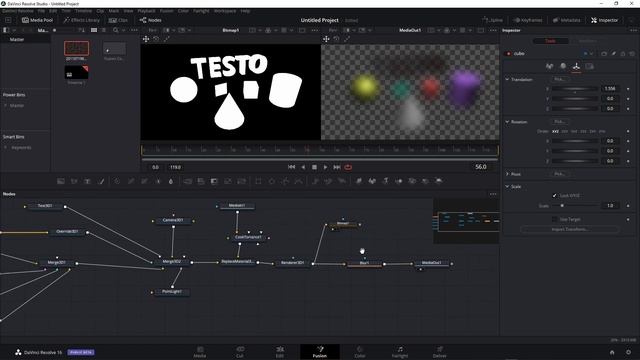Click the media pool search icon

116,30
